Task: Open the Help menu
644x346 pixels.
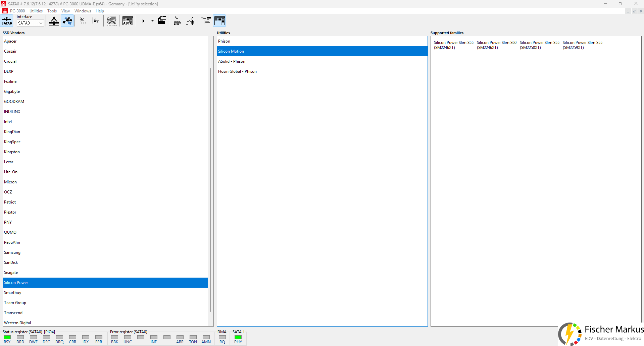Action: [100, 11]
